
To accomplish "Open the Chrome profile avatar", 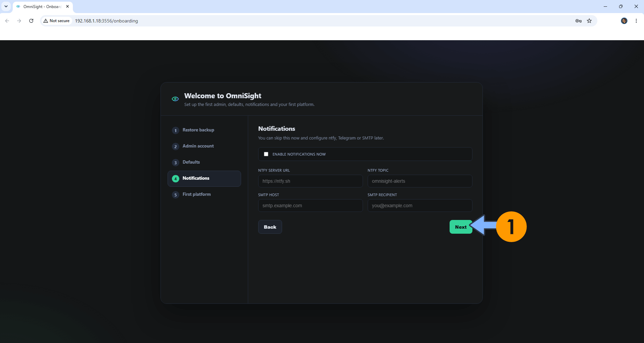I will (x=624, y=21).
